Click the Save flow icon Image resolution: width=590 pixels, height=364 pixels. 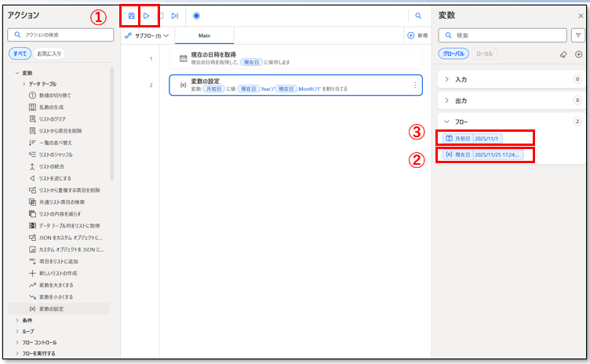point(131,16)
